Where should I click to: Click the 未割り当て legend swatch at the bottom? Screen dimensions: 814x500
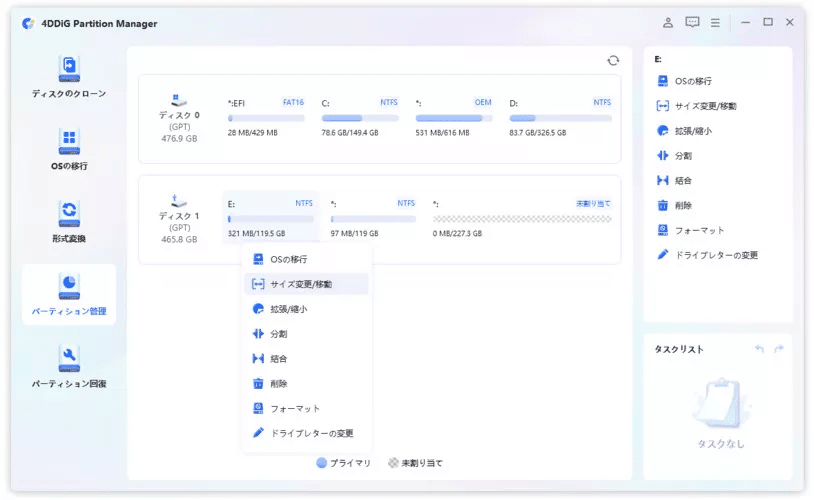pos(394,463)
